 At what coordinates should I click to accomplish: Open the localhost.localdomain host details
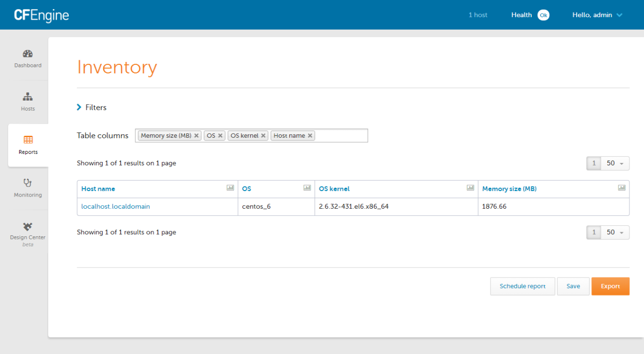[x=115, y=206]
